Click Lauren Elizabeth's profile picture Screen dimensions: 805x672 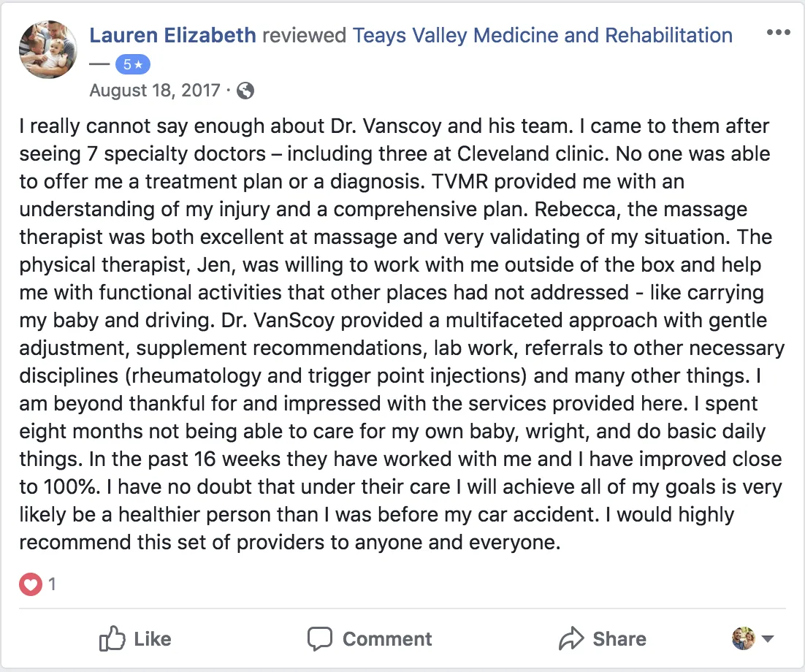(x=48, y=49)
